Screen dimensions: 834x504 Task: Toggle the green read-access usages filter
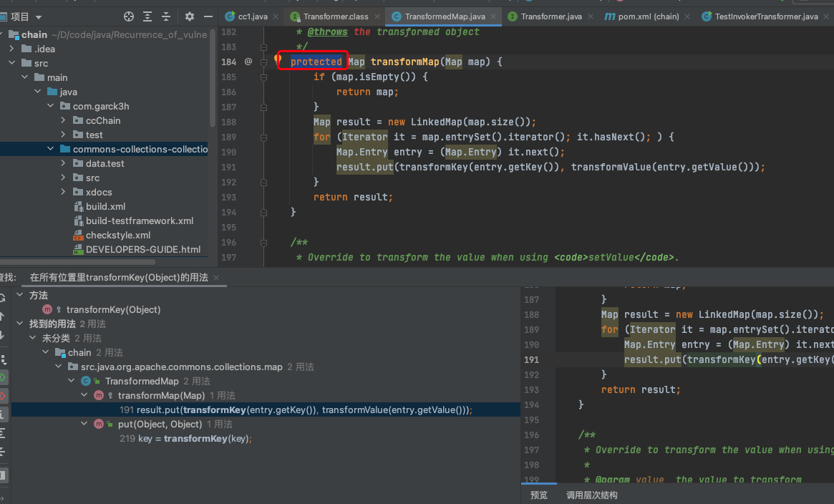tap(3, 377)
